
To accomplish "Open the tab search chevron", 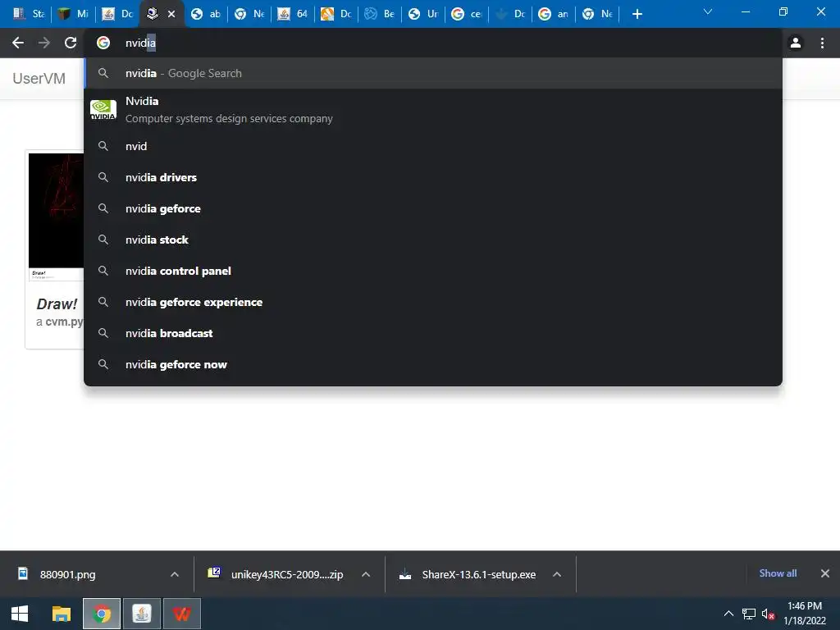I will point(708,11).
